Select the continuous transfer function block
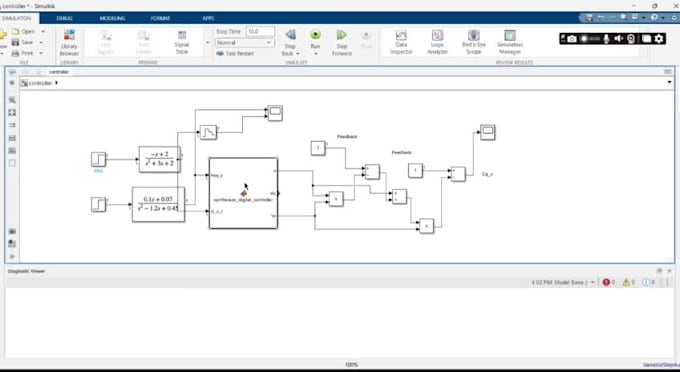 160,159
